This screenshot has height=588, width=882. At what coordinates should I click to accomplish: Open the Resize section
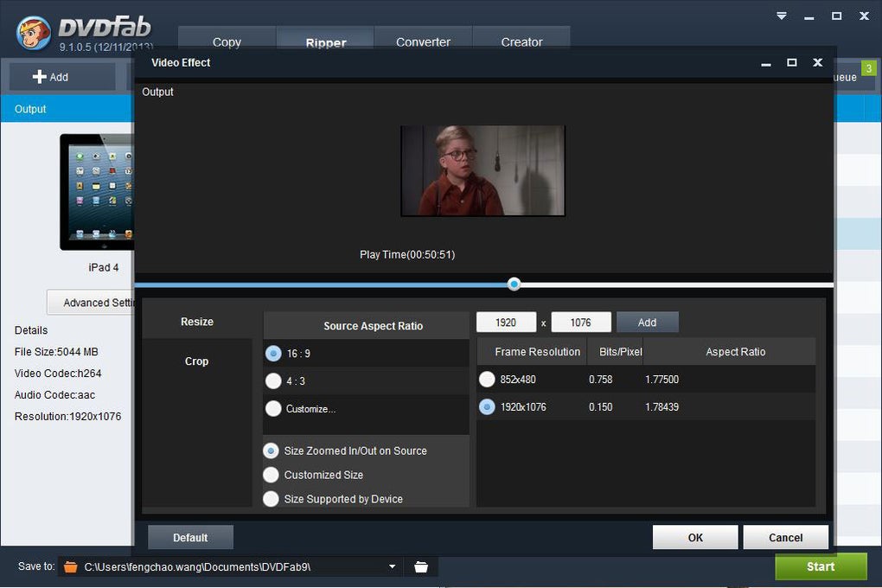pyautogui.click(x=197, y=322)
